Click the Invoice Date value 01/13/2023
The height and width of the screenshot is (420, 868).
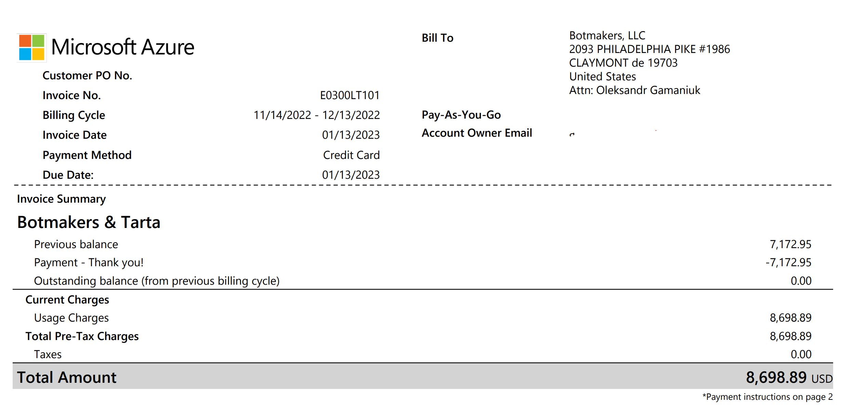[350, 135]
